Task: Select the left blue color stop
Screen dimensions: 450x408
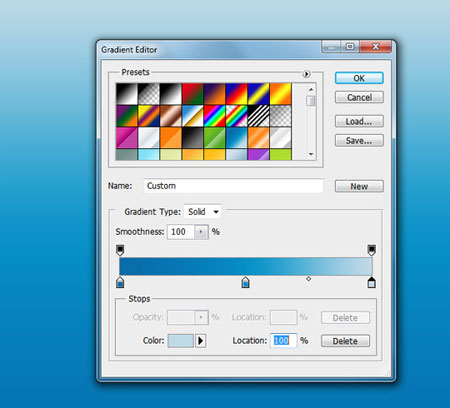Action: [x=120, y=282]
